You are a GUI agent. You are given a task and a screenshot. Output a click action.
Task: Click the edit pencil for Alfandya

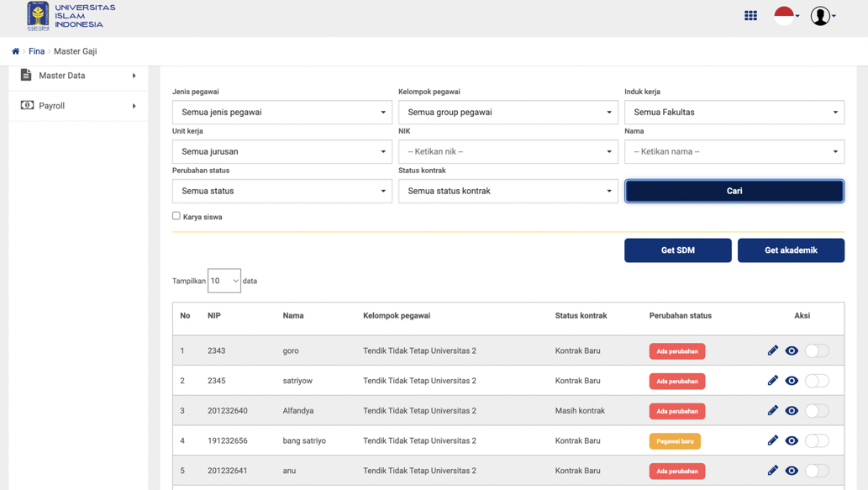pos(772,410)
